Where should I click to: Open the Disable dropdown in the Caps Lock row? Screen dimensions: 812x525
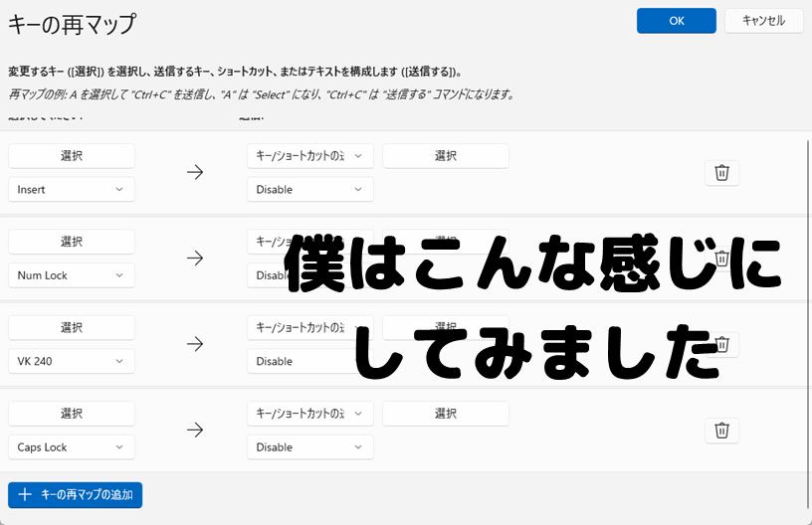click(x=309, y=447)
